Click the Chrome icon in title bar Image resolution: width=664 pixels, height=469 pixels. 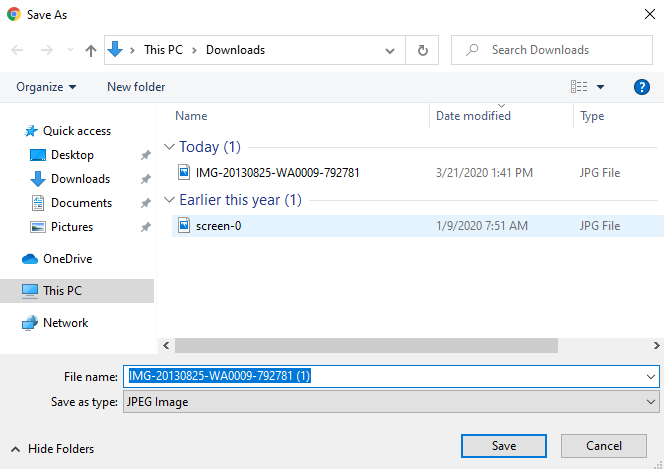(x=14, y=14)
